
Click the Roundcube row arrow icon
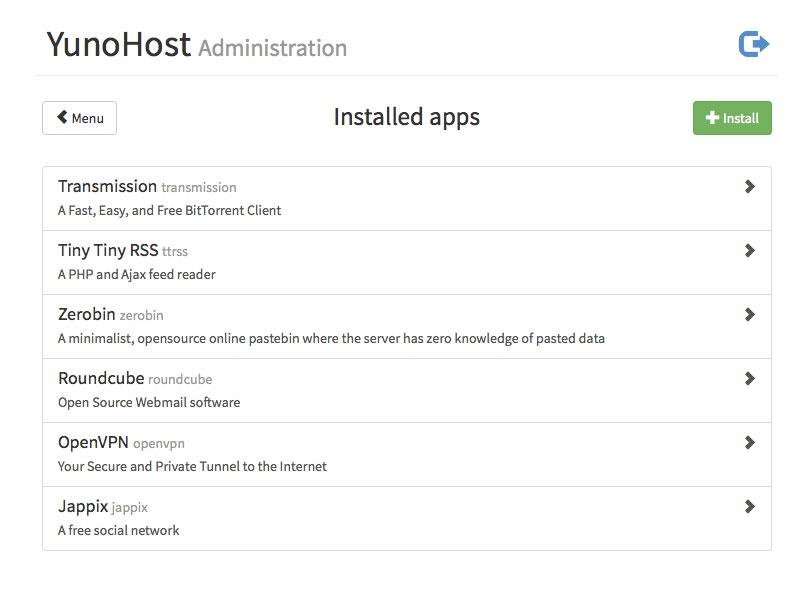click(749, 379)
